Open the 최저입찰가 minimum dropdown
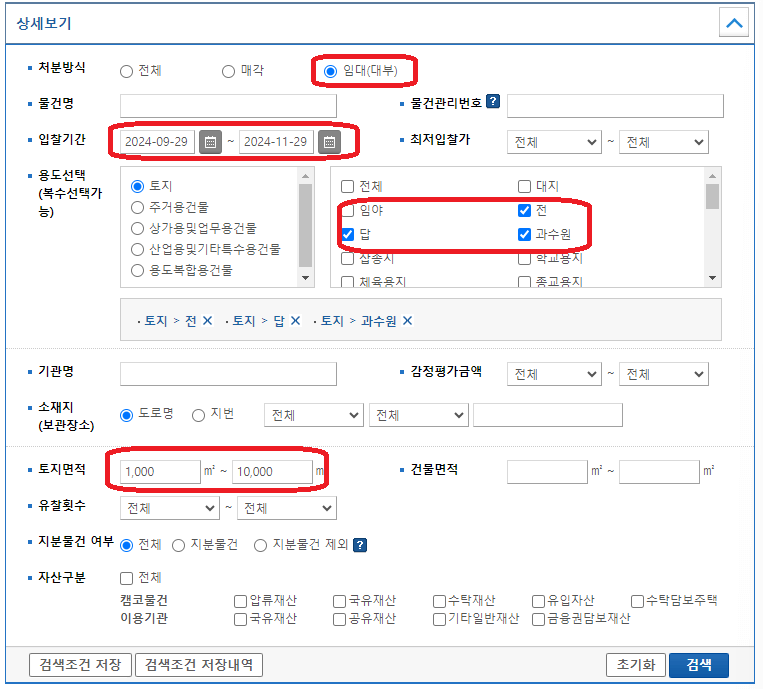The image size is (763, 689). [554, 142]
